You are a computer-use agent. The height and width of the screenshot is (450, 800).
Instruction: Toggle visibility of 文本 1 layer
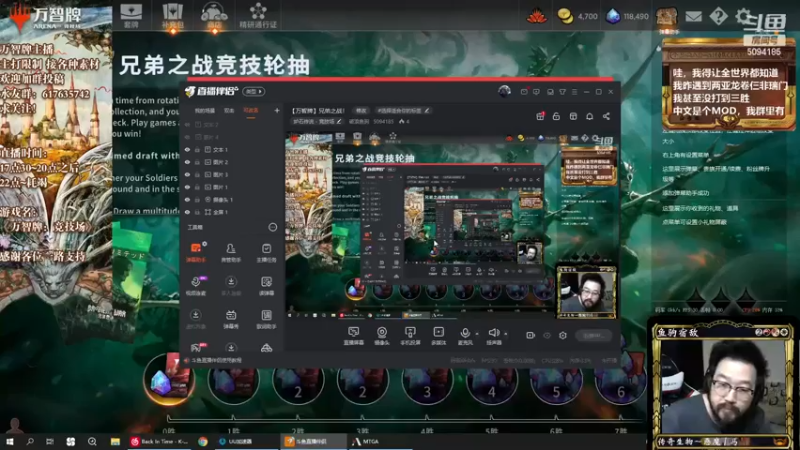[x=187, y=149]
